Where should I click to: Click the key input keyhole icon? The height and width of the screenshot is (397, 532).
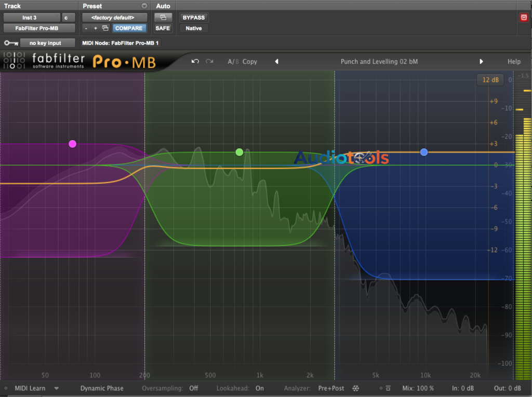click(x=10, y=43)
